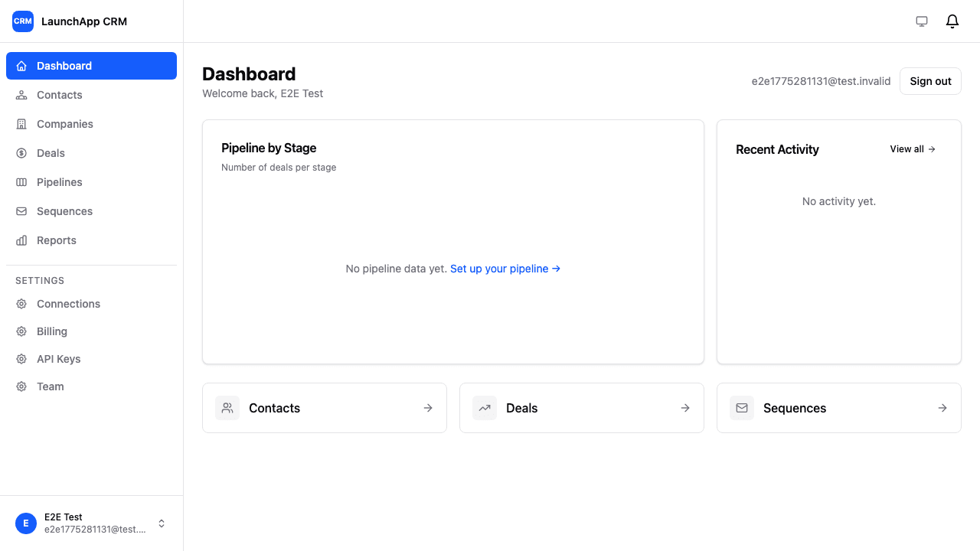Open Connections under Settings
The height and width of the screenshot is (551, 980).
coord(68,304)
